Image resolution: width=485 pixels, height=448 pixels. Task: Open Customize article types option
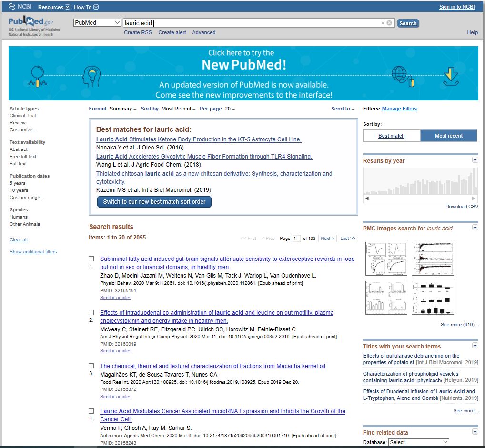(23, 130)
